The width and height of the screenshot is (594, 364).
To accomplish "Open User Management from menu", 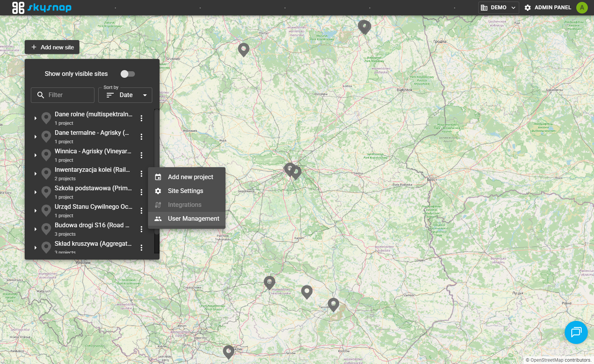I will click(187, 219).
